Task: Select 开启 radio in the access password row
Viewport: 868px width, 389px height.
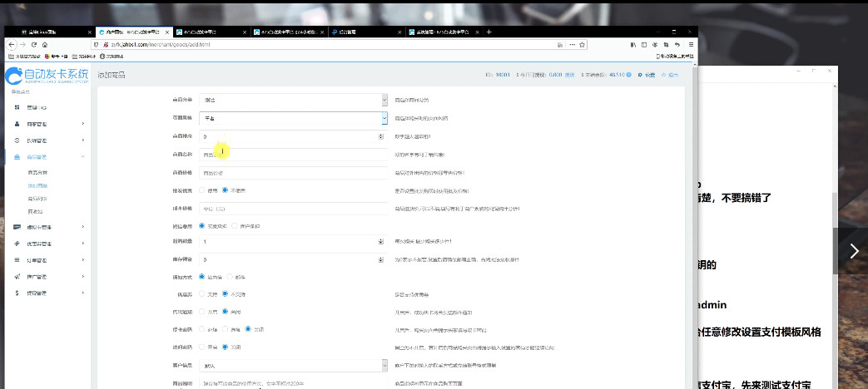Action: pos(202,347)
